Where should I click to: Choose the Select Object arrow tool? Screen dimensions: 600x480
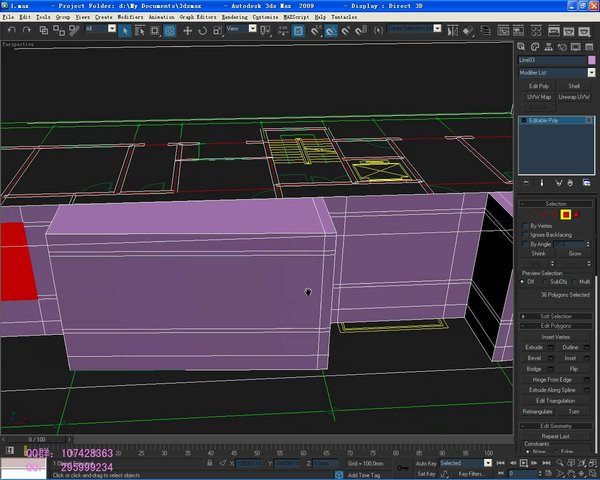pos(125,31)
